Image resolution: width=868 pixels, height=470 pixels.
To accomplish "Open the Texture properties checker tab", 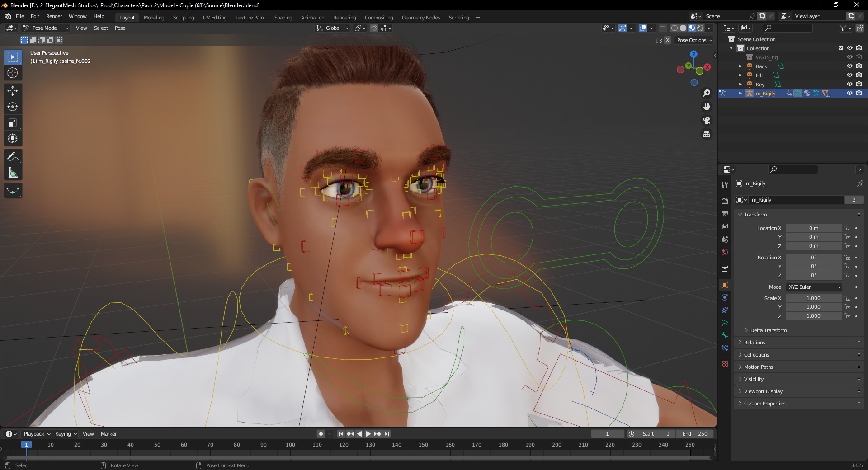I will 725,364.
